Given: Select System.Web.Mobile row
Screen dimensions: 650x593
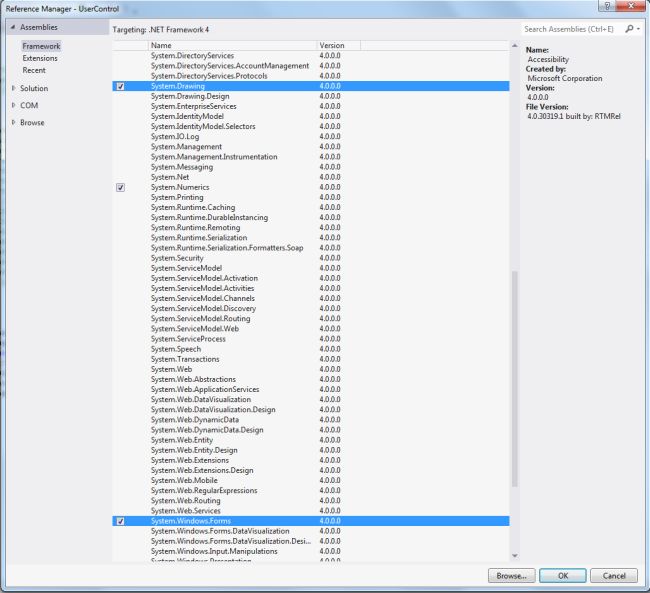Looking at the screenshot, I should point(310,481).
